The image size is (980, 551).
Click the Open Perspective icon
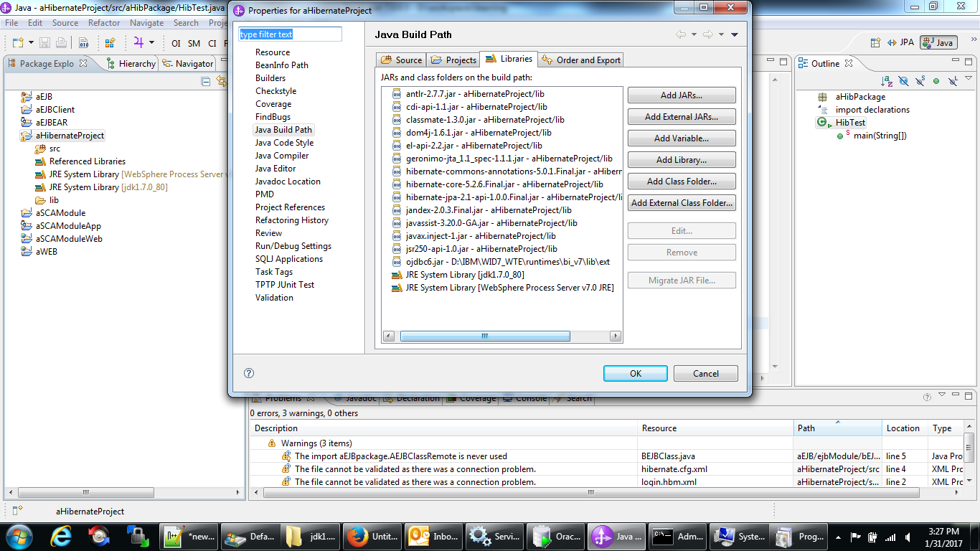(x=876, y=42)
